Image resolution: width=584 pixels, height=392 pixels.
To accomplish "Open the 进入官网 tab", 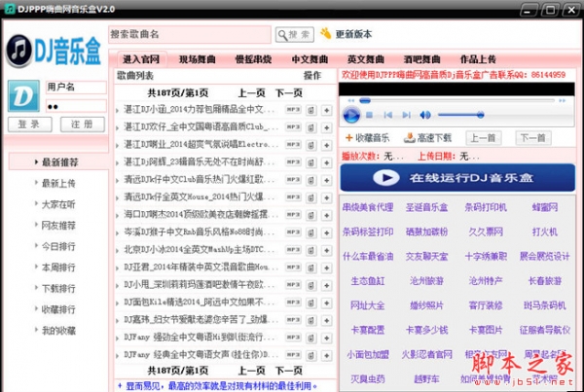I will (141, 59).
